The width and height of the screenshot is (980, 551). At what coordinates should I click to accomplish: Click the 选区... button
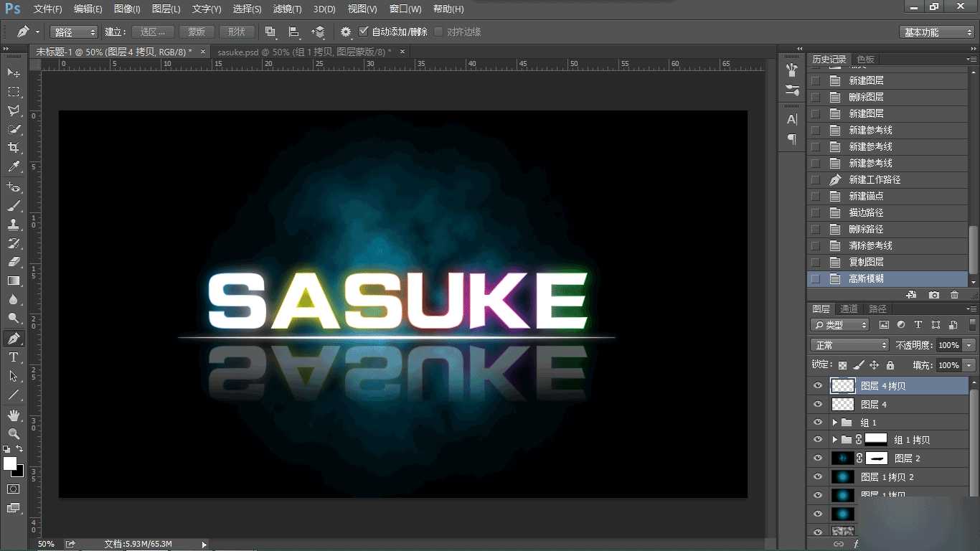tap(153, 32)
